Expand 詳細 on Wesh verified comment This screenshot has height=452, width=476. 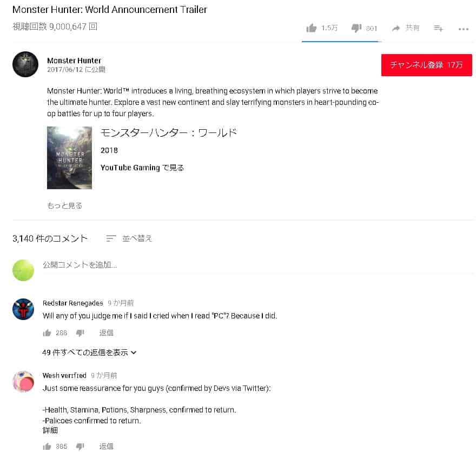tap(50, 430)
